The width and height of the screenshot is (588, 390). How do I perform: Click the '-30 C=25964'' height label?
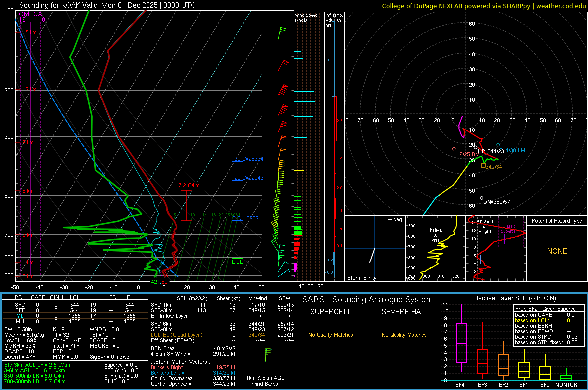[248, 159]
